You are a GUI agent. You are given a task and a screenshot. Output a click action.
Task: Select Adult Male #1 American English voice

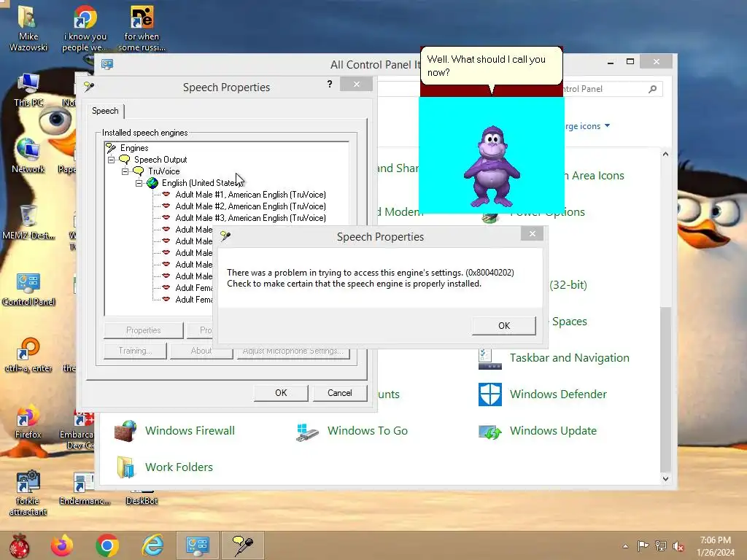click(x=251, y=195)
